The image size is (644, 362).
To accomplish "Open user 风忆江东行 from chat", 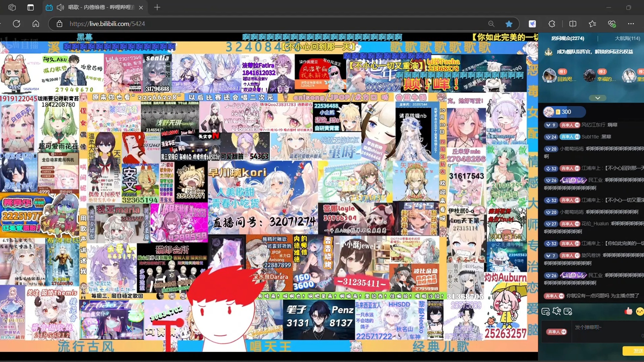I will [x=593, y=125].
